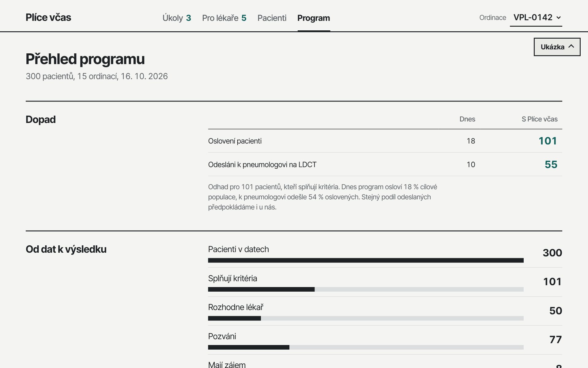The height and width of the screenshot is (368, 588).
Task: Click the Oslovení pacienti row label
Action: [x=235, y=141]
